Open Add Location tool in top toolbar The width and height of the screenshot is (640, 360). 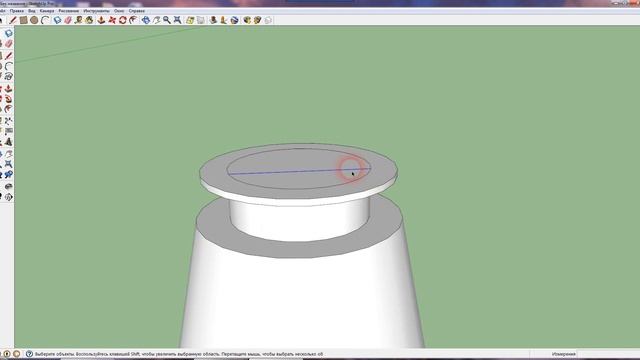tap(190, 20)
